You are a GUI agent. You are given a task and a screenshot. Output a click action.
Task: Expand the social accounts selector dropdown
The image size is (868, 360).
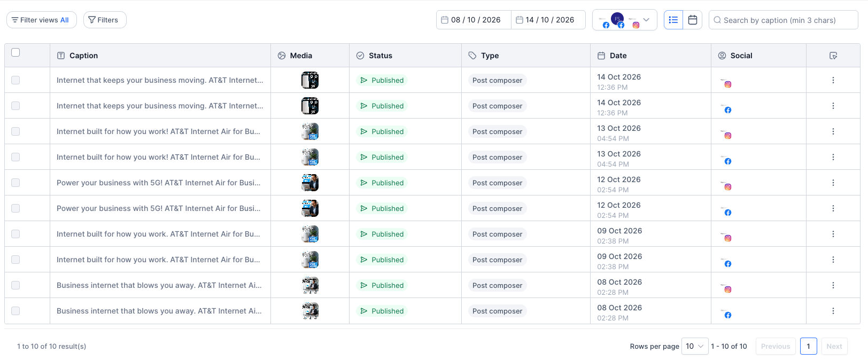click(625, 20)
